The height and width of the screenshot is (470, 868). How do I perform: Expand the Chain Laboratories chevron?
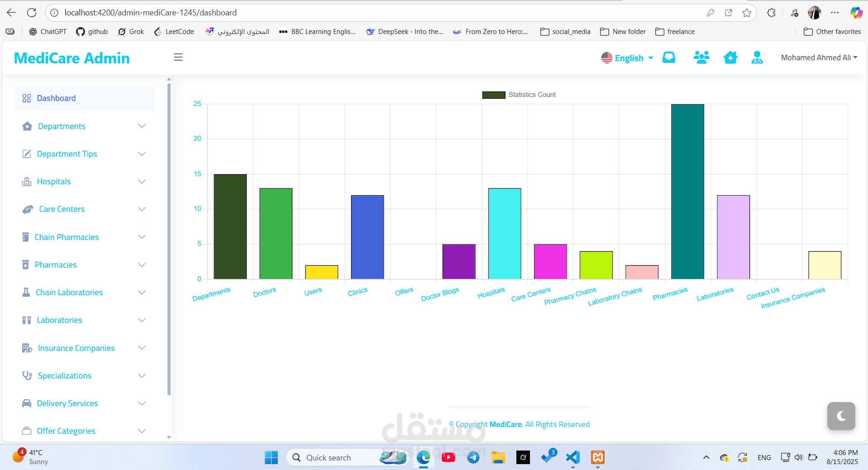142,293
